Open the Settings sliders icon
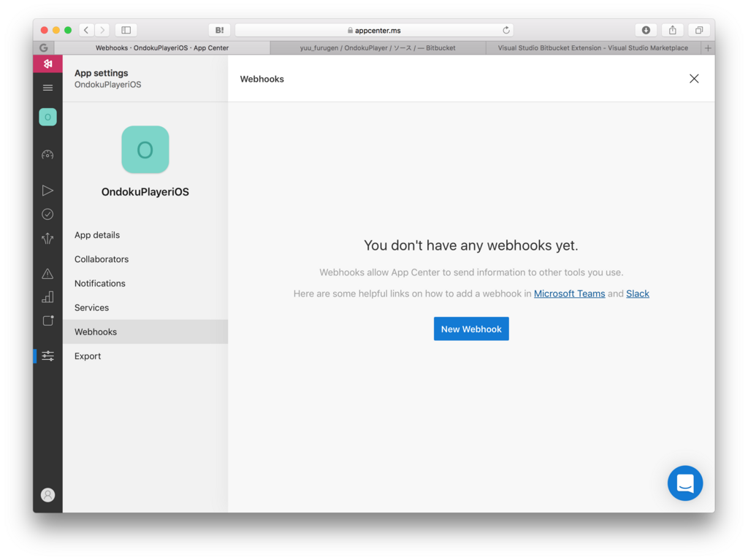Image resolution: width=748 pixels, height=560 pixels. click(x=47, y=356)
